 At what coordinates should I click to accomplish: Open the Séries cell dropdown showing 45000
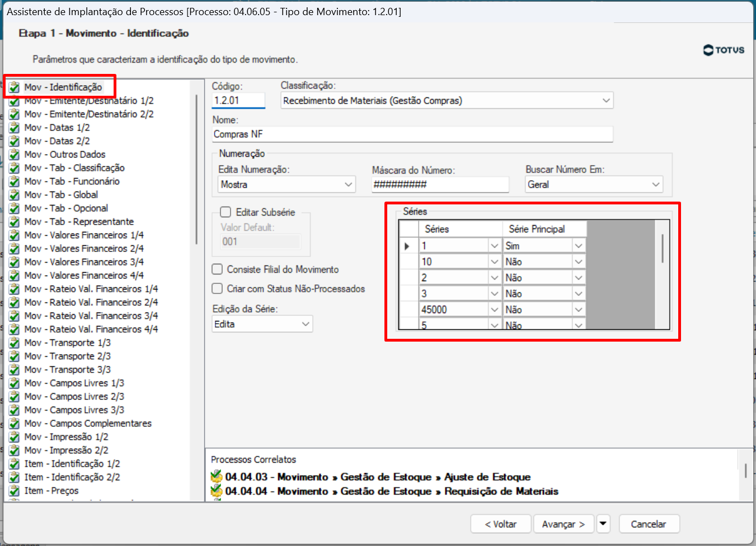[494, 310]
